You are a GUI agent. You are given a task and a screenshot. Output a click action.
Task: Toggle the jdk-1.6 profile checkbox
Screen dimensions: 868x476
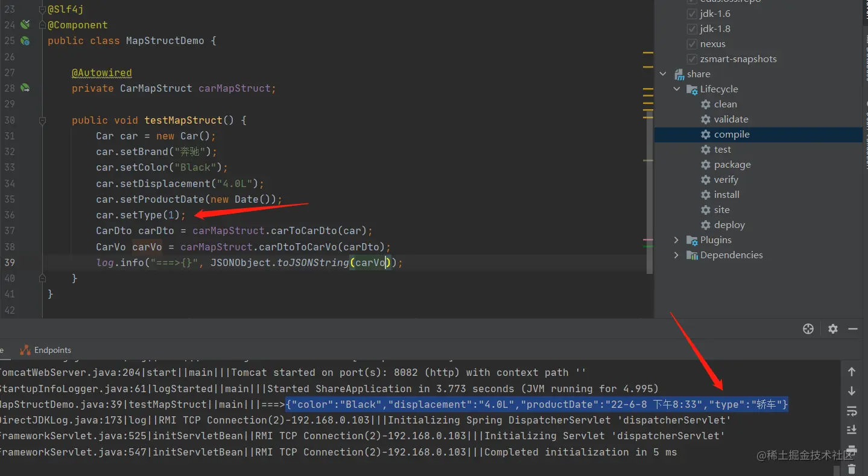692,14
